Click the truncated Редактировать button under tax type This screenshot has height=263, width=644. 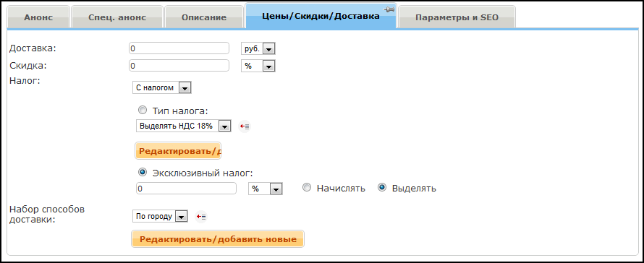click(178, 150)
